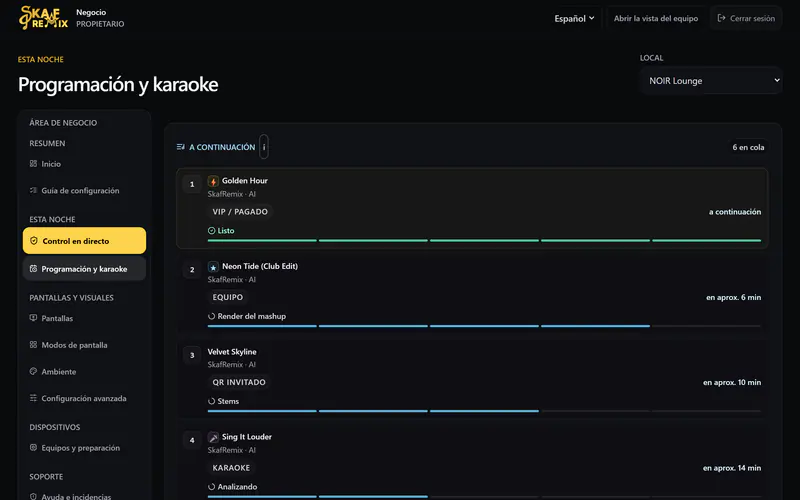This screenshot has height=500, width=800.
Task: Click the Render del mashup spinner icon
Action: pyautogui.click(x=211, y=316)
